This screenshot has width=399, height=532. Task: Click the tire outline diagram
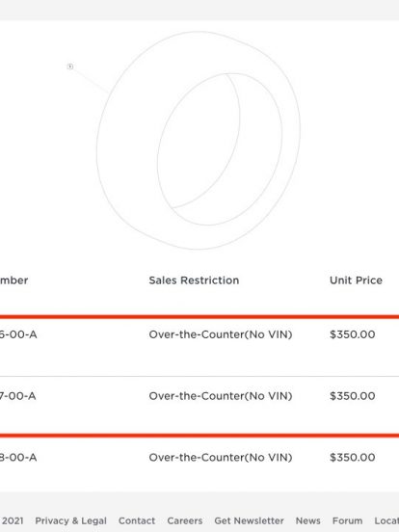tap(199, 140)
